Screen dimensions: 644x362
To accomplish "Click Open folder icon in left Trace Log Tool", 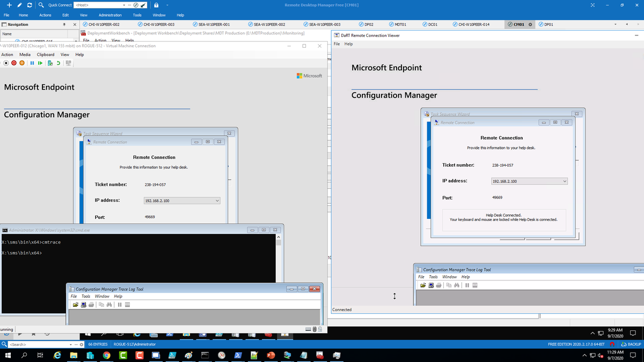I will click(76, 305).
